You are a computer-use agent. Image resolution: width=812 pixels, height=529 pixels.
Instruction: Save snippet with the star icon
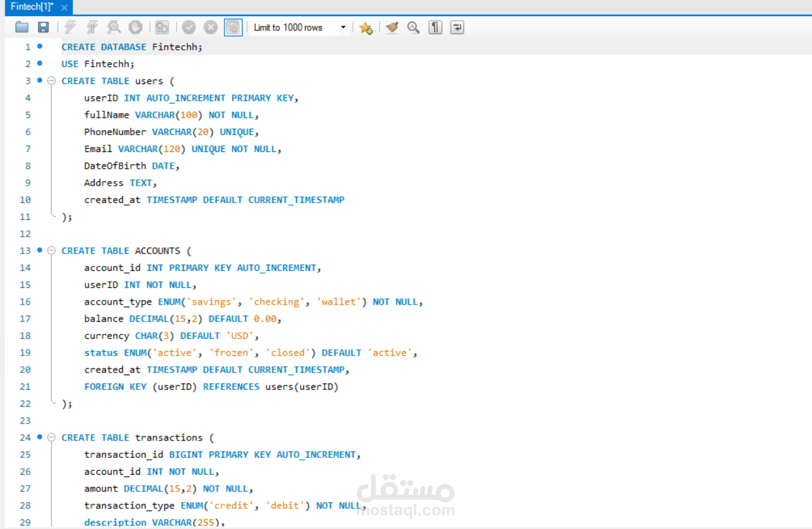tap(366, 27)
